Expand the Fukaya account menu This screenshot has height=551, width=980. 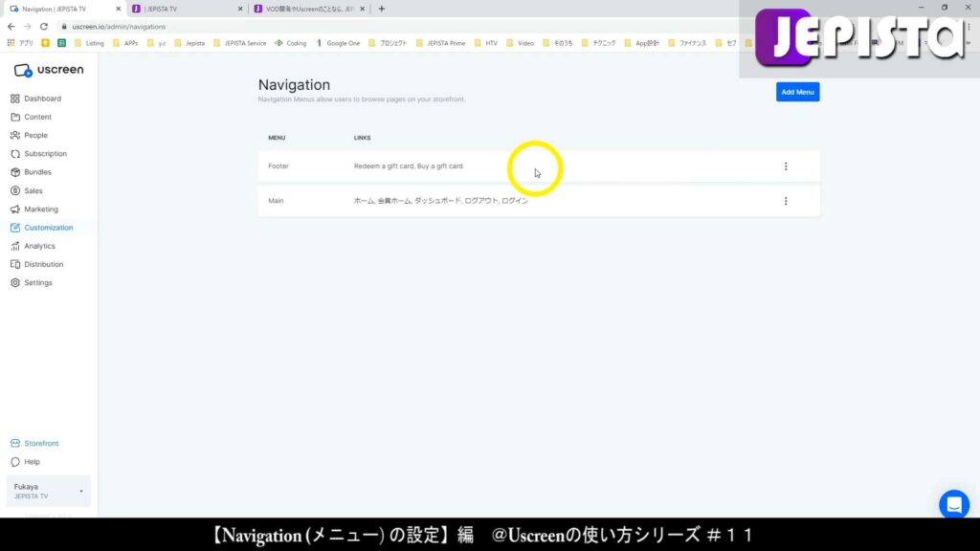[x=48, y=490]
